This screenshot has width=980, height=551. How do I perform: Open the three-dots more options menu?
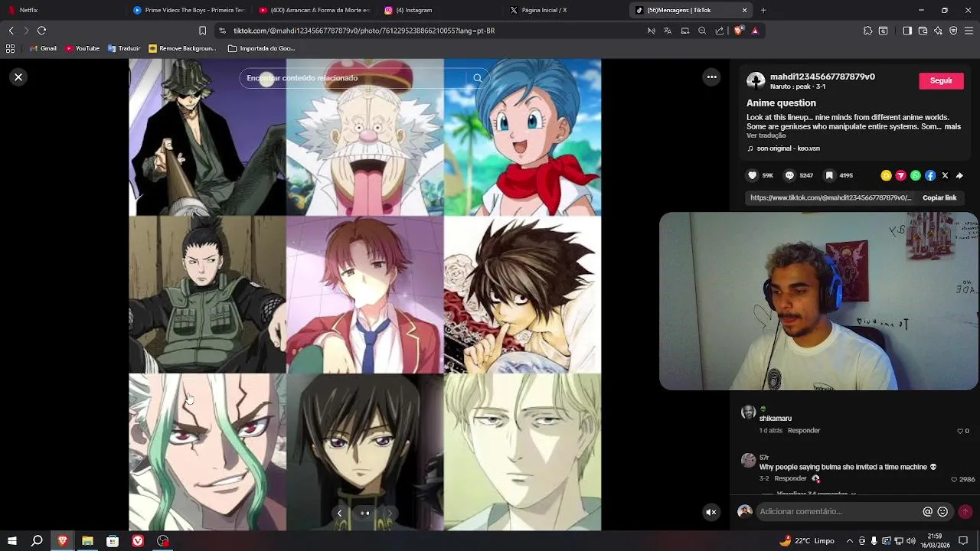(712, 77)
